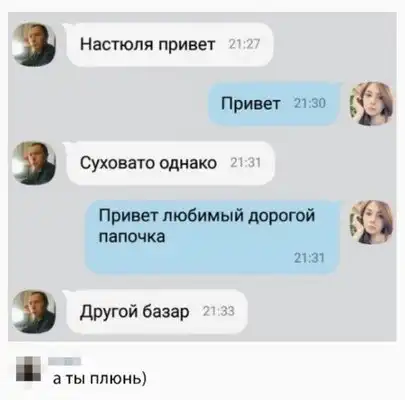
Task: Click the blurred commenter name
Action: pyautogui.click(x=65, y=361)
